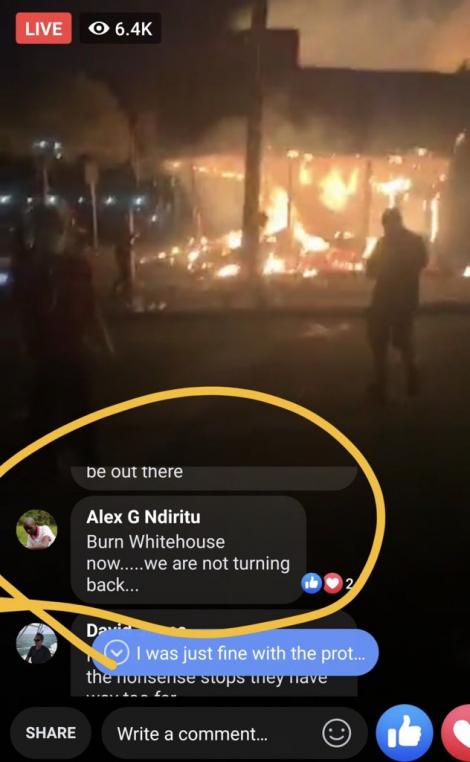This screenshot has height=762, width=470.
Task: Tap the blue thumbs-up Like button
Action: tap(404, 733)
